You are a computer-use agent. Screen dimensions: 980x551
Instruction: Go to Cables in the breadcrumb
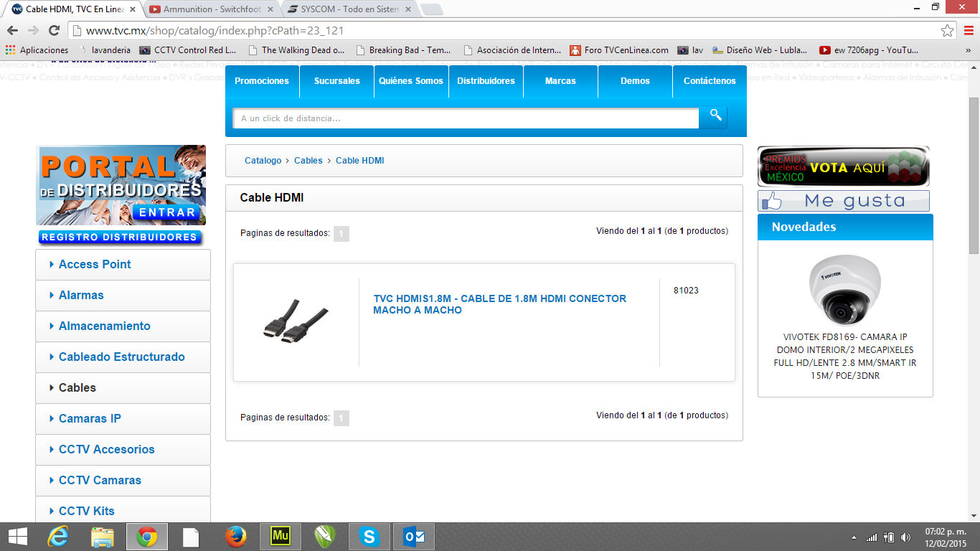coord(308,161)
